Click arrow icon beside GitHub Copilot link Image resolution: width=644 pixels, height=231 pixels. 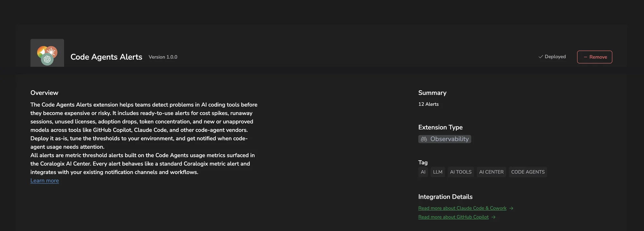click(x=493, y=217)
